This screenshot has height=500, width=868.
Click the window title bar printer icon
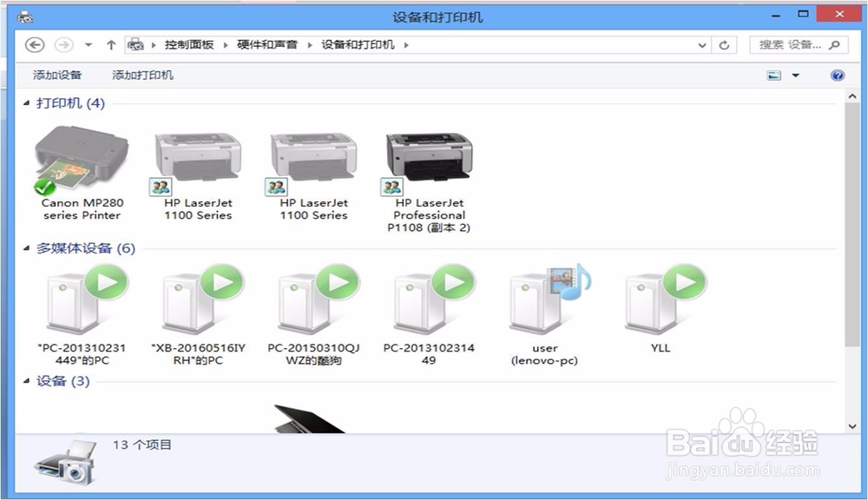pos(25,17)
